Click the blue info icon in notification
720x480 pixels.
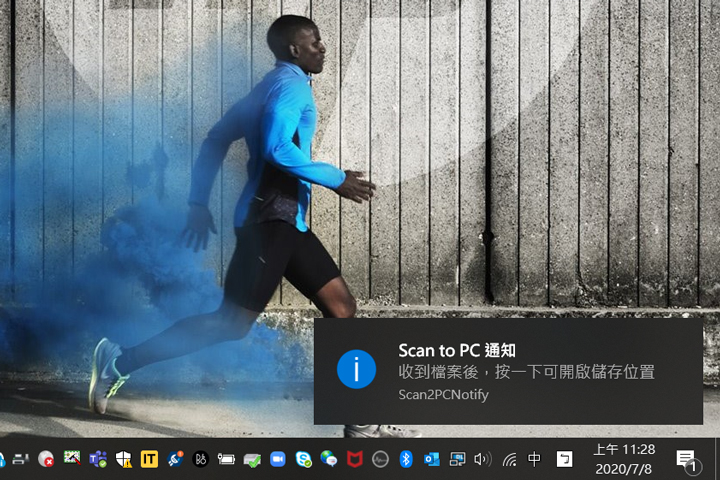pyautogui.click(x=356, y=369)
